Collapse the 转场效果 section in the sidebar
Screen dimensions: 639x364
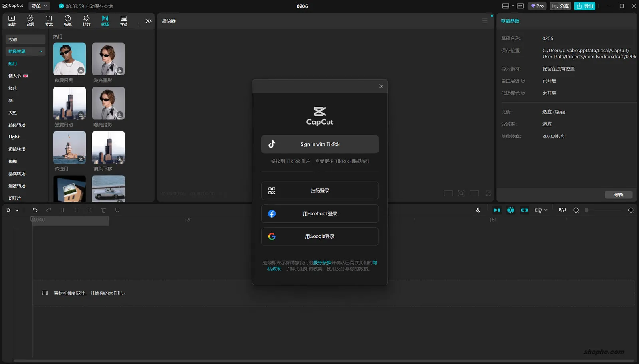40,51
